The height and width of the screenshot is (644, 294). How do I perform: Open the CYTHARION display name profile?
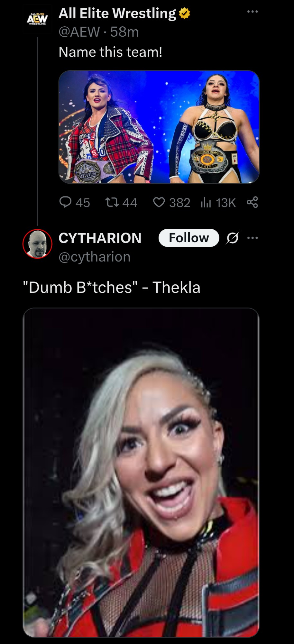100,238
